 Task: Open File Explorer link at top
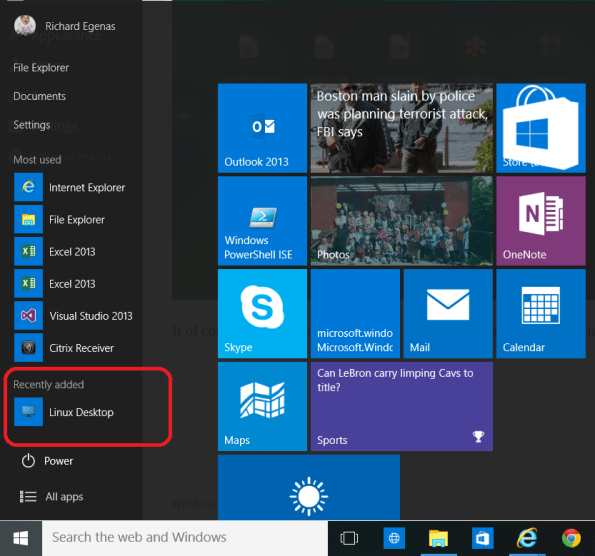click(41, 68)
